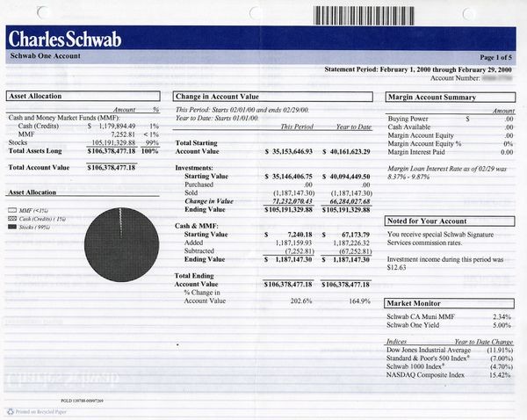Click the Schwab 1000 Index row
Viewport: 527px width, 420px height.
(450, 366)
